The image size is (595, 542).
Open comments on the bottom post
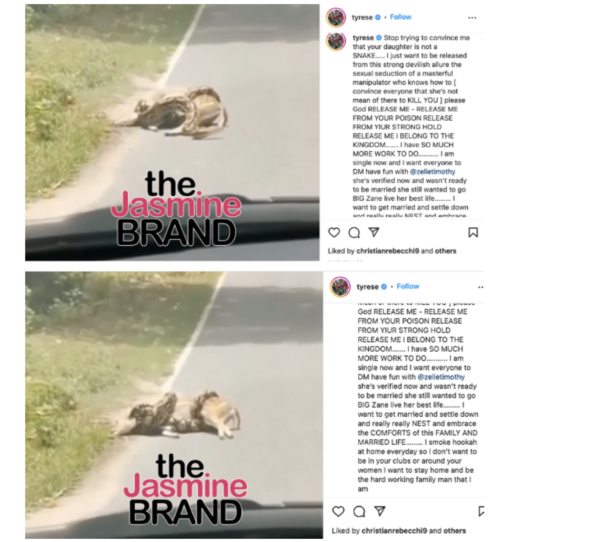[359, 512]
